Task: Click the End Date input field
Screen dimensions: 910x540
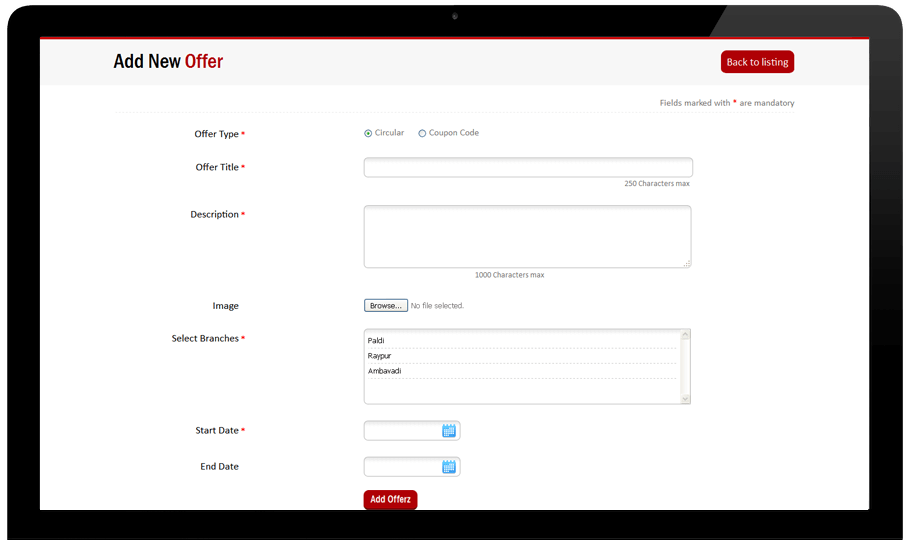Action: pyautogui.click(x=402, y=467)
